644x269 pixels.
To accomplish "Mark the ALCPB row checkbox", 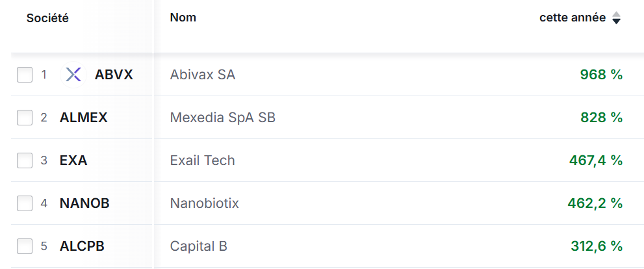I will [x=25, y=246].
